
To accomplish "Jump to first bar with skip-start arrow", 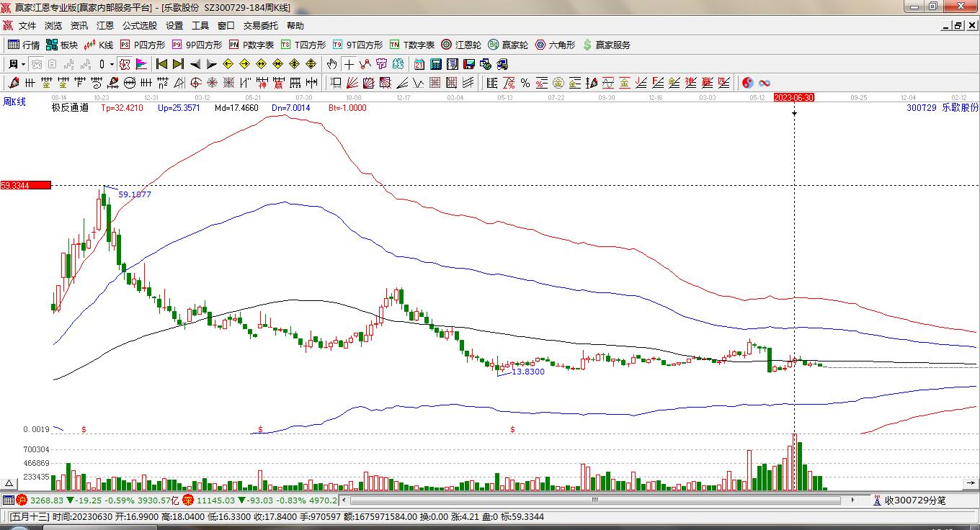I will (x=161, y=64).
